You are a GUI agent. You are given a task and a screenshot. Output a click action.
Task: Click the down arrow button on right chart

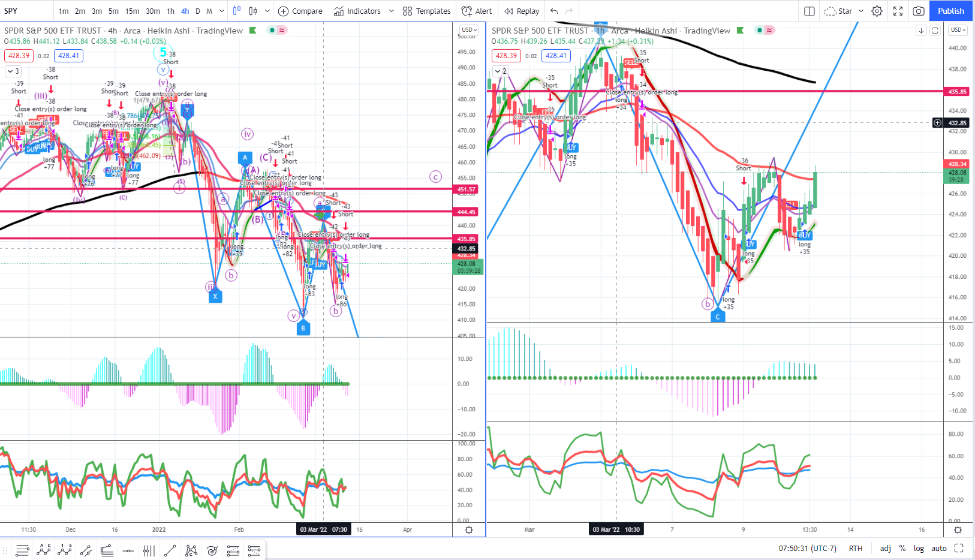click(922, 31)
